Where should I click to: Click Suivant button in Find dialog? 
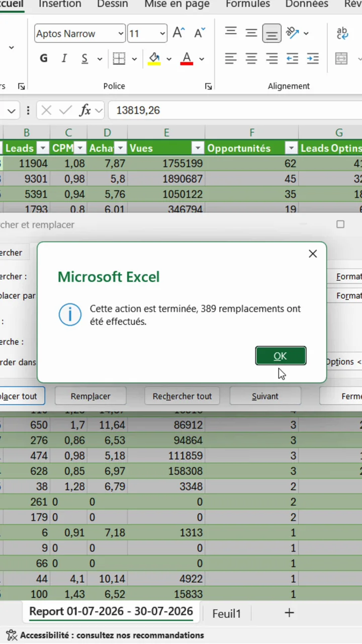tap(265, 396)
